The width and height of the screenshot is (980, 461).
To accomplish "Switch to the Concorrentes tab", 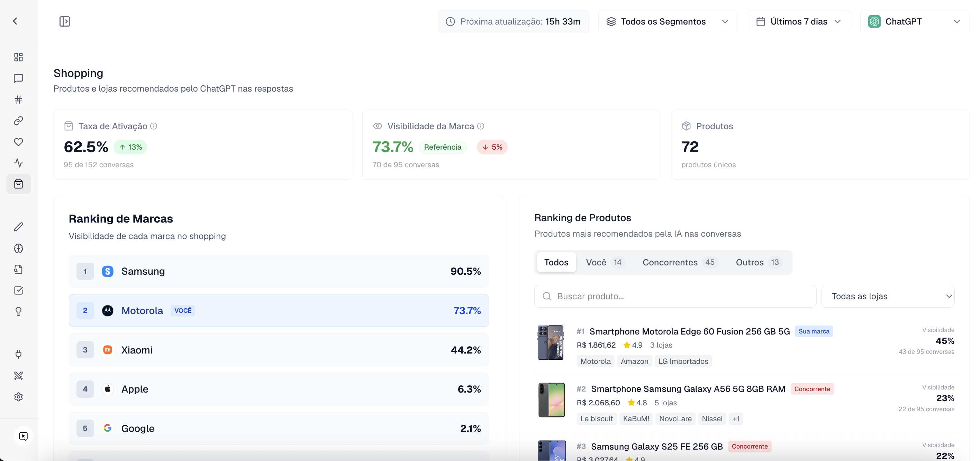I will 679,262.
